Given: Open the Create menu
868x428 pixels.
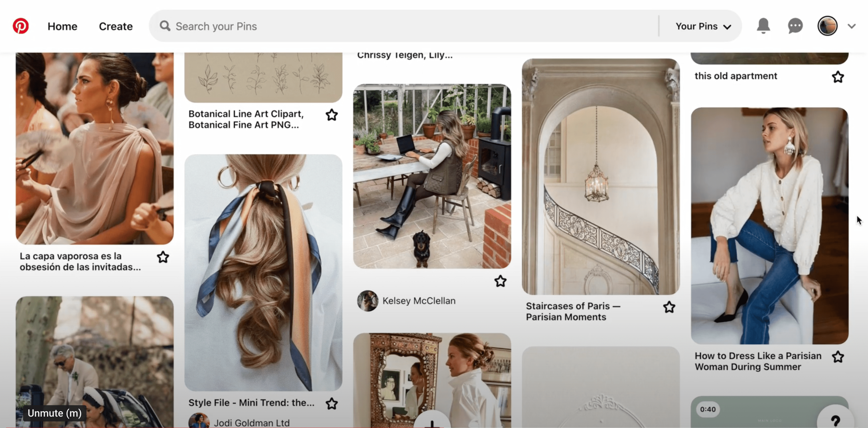Looking at the screenshot, I should click(116, 26).
